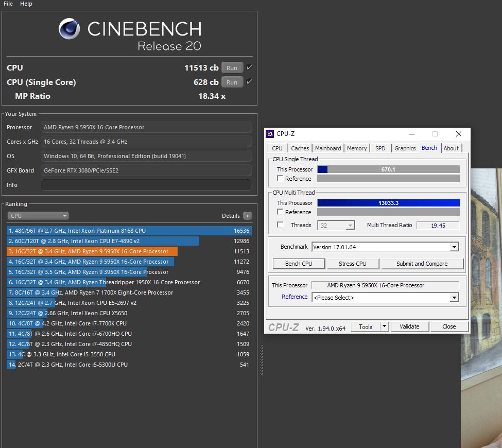Image resolution: width=502 pixels, height=448 pixels.
Task: Switch to the Caches tab in CPU-Z
Action: (x=300, y=148)
